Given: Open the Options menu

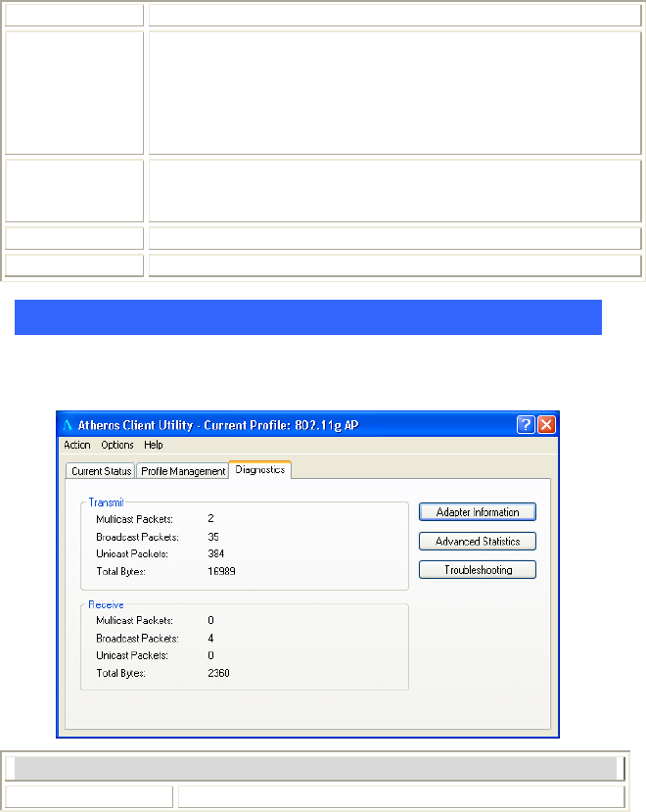Looking at the screenshot, I should [x=117, y=445].
